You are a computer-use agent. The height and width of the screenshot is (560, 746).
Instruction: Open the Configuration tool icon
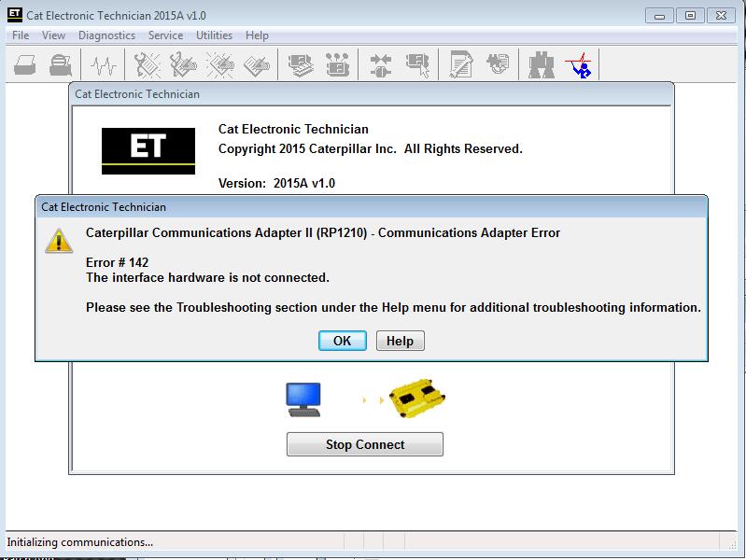coord(337,64)
